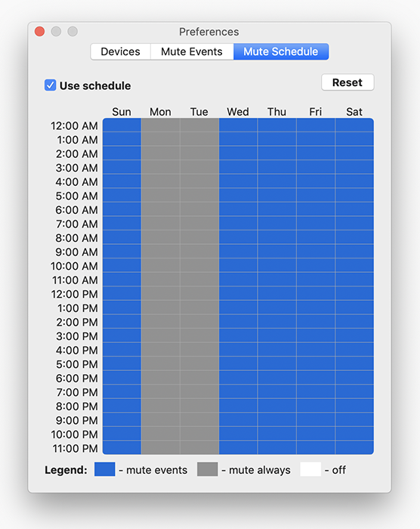Toggle Monday 11:00 PM schedule cell

pyautogui.click(x=161, y=447)
